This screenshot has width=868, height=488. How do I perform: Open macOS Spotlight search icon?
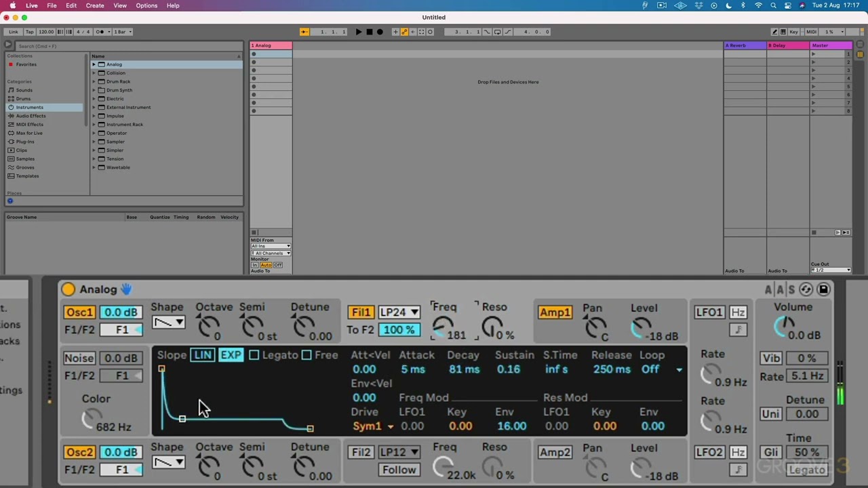pyautogui.click(x=773, y=5)
